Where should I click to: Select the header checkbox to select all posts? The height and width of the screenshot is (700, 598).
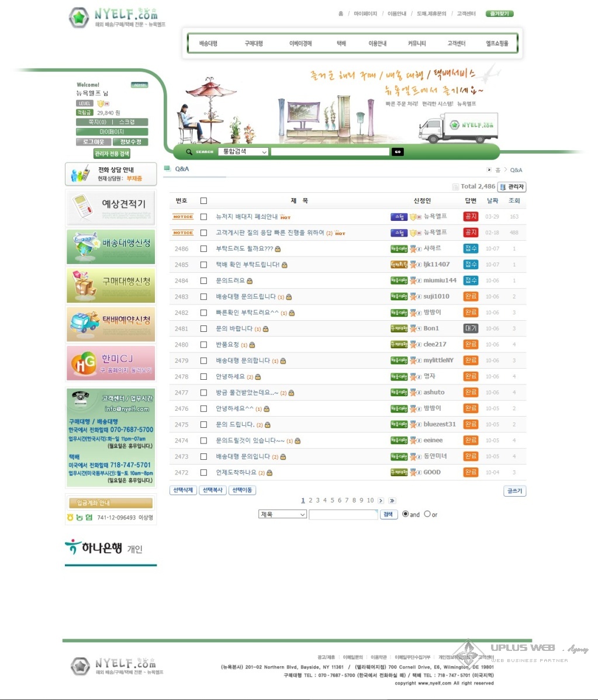pyautogui.click(x=203, y=200)
